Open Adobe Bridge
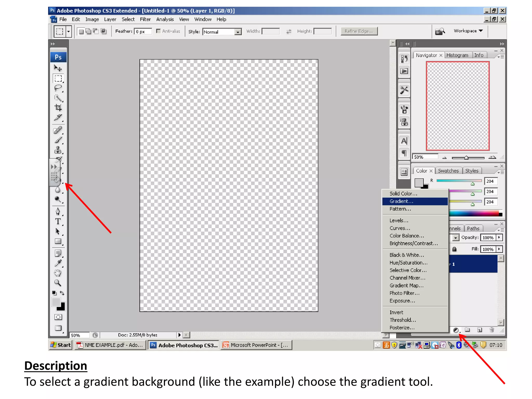 pyautogui.click(x=440, y=31)
